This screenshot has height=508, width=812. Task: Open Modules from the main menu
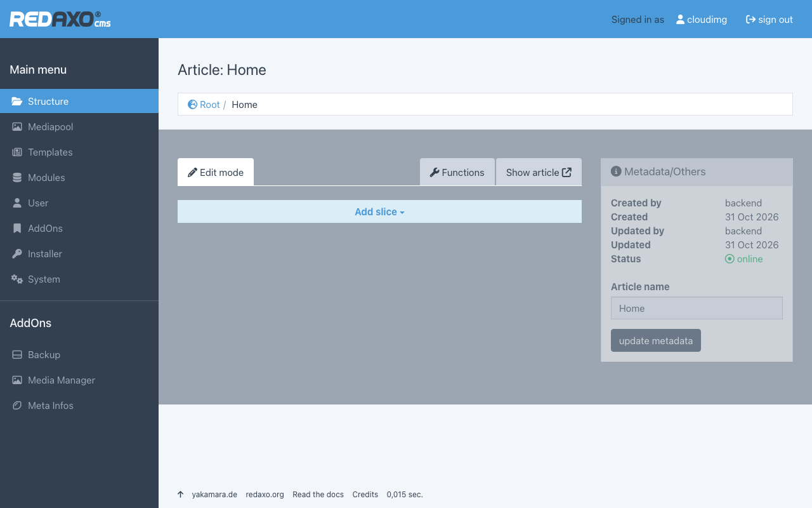tap(79, 178)
